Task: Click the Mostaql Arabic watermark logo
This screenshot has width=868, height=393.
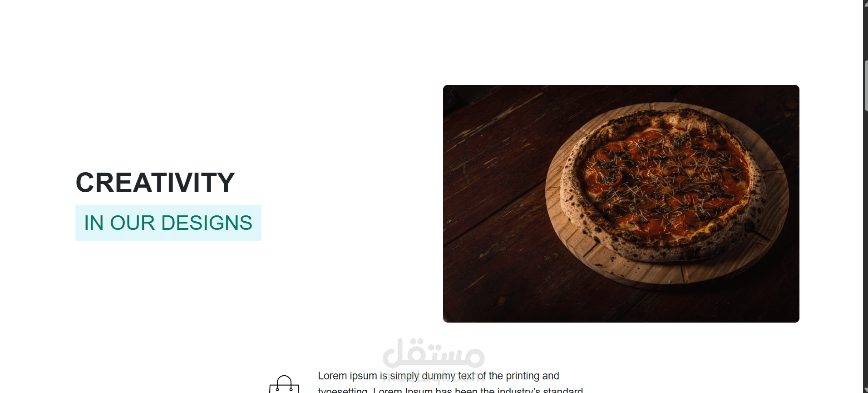Action: click(434, 353)
